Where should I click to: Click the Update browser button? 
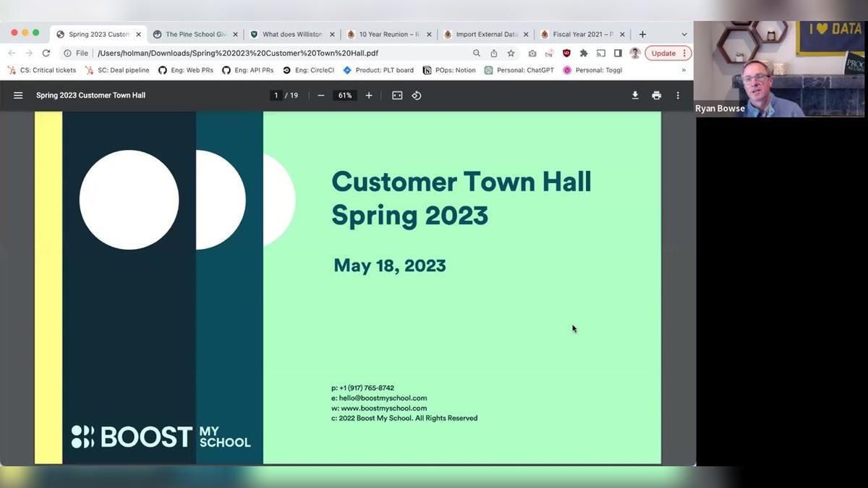point(663,53)
